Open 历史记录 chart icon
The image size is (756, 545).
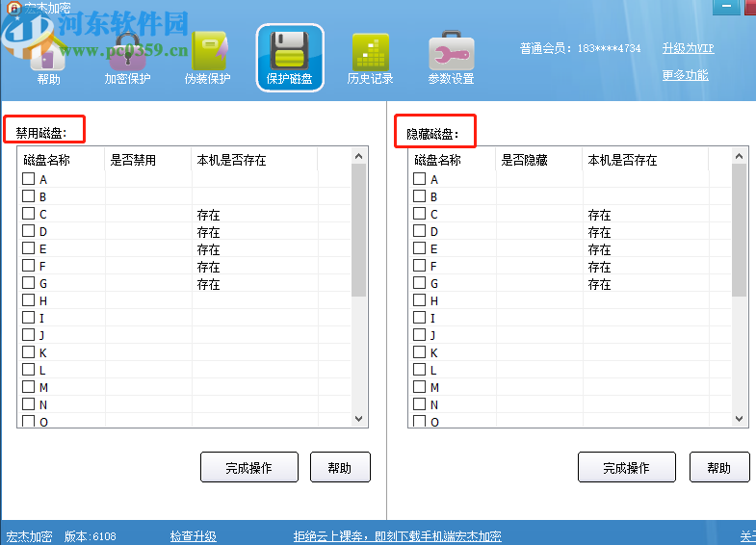(370, 57)
